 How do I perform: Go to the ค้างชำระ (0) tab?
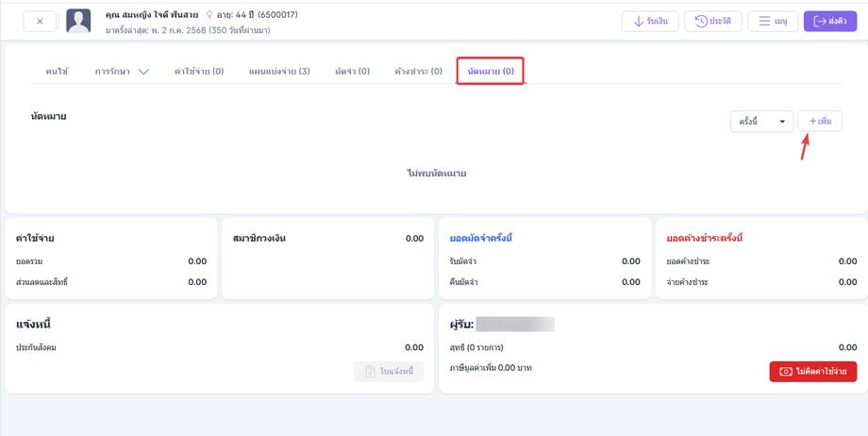[x=419, y=72]
